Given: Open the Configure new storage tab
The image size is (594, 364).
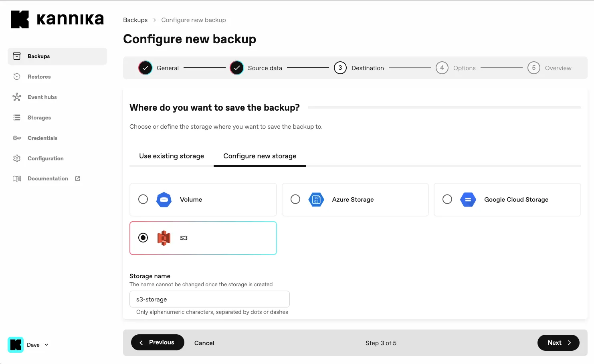Looking at the screenshot, I should [260, 156].
